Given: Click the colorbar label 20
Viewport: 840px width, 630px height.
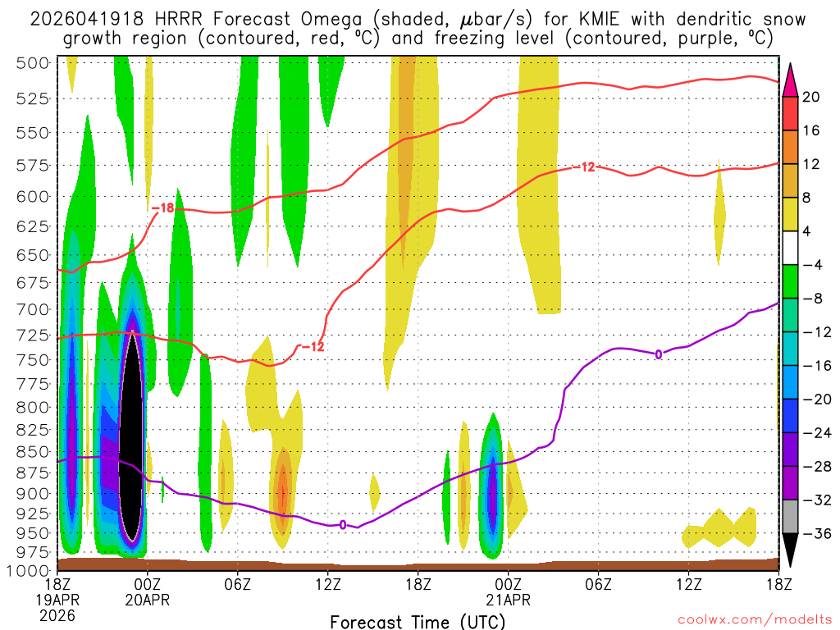Looking at the screenshot, I should pos(811,97).
